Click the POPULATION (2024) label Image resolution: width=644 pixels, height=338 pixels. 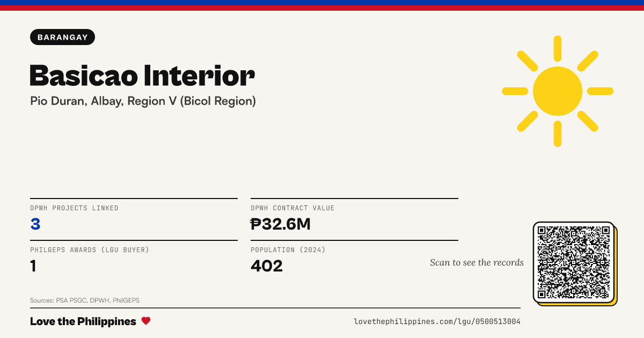click(x=288, y=250)
